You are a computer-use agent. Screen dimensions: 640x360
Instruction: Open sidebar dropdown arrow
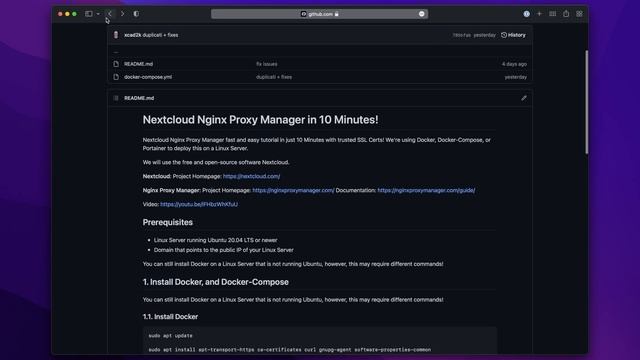[98, 14]
